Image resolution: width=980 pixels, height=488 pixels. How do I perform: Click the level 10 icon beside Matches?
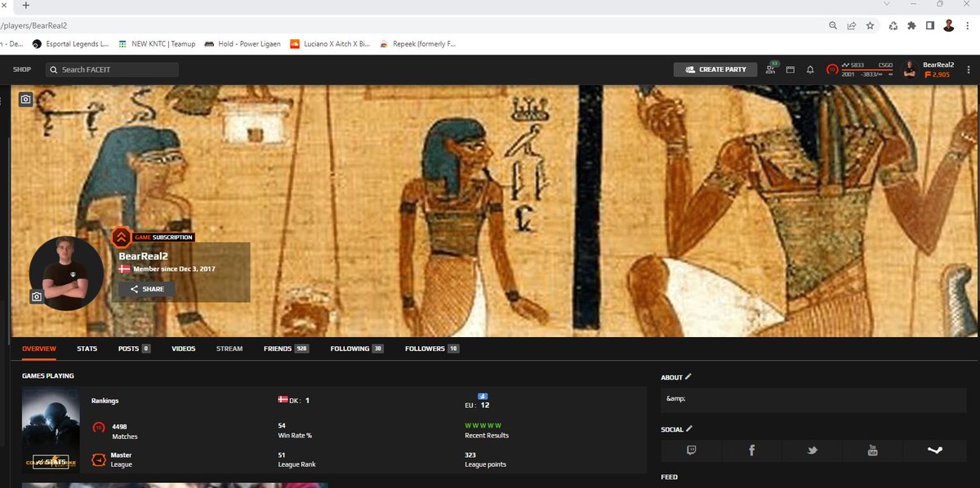(x=98, y=428)
